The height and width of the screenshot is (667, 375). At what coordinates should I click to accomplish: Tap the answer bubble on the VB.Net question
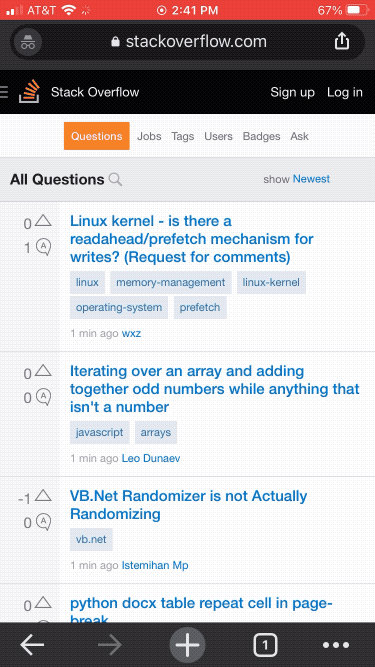tap(43, 522)
